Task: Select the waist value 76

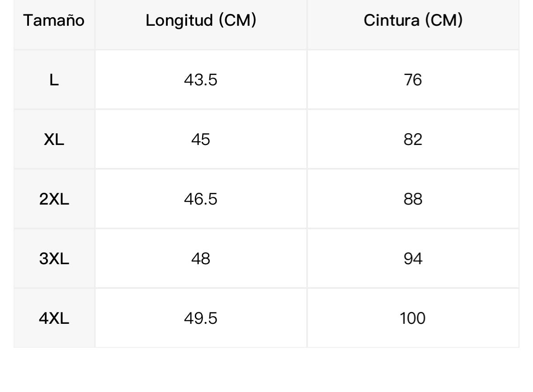Action: 413,80
